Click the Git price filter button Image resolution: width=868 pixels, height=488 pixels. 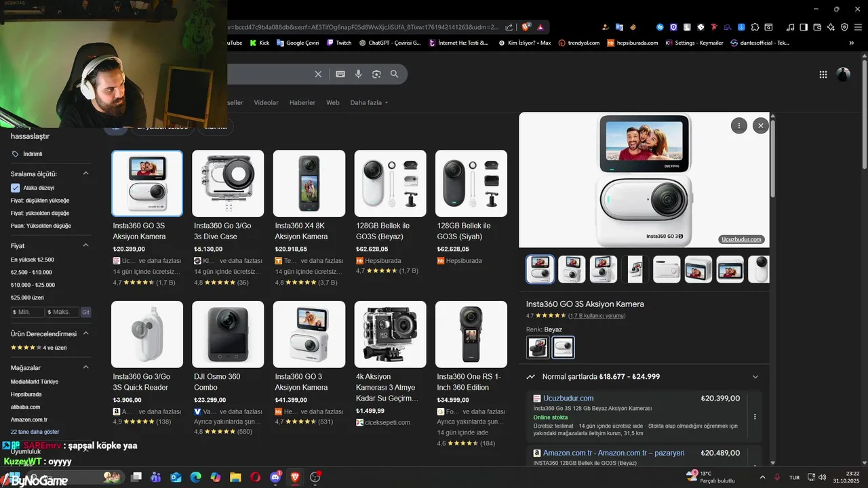(x=85, y=312)
